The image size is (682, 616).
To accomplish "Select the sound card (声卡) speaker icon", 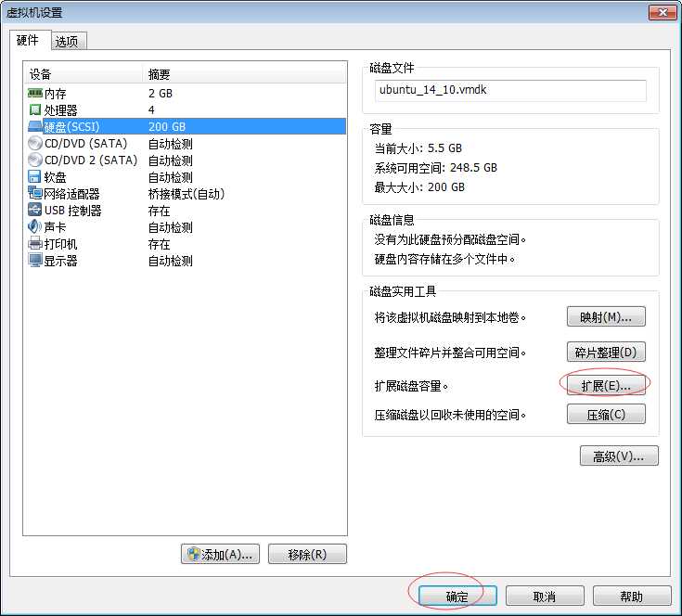I will click(35, 226).
